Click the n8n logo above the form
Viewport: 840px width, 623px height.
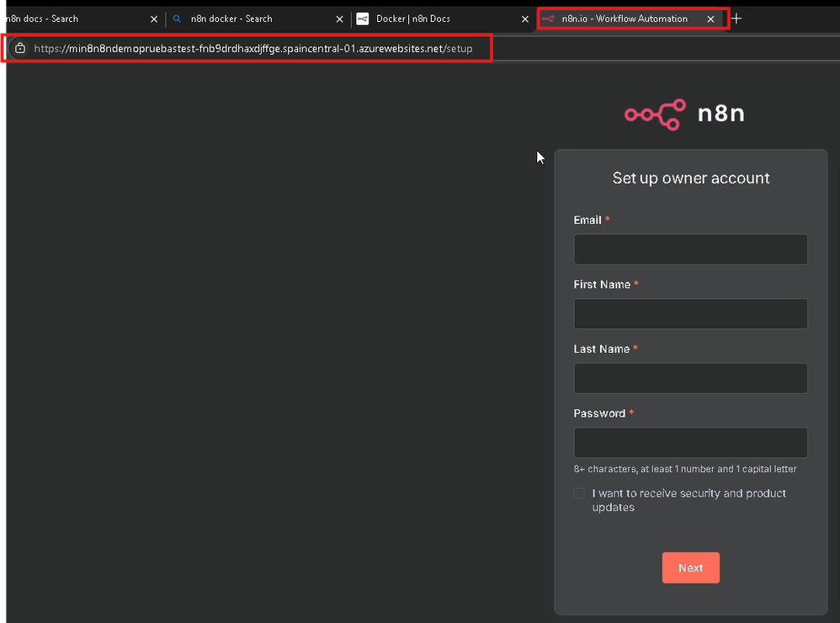tap(684, 114)
